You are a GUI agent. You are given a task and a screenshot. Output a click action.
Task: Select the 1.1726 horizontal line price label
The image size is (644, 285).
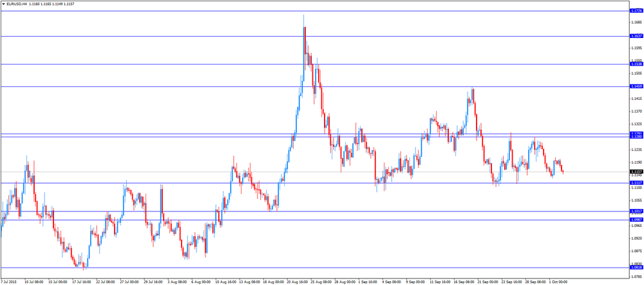[636, 11]
